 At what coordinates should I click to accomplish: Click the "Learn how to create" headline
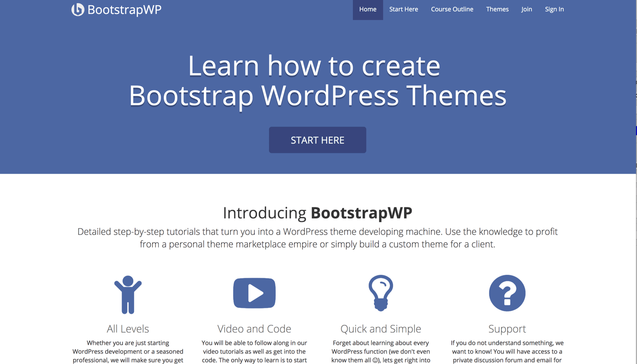[x=314, y=66]
